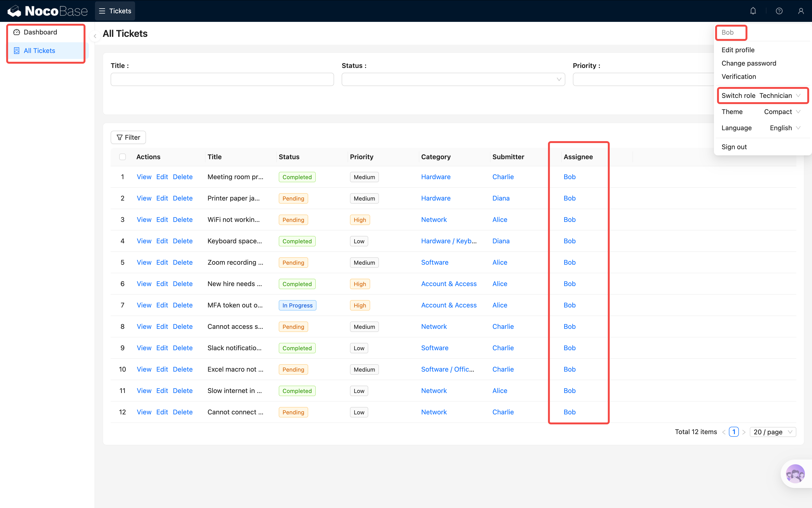Open the Theme Compact dropdown
812x508 pixels.
pyautogui.click(x=782, y=112)
